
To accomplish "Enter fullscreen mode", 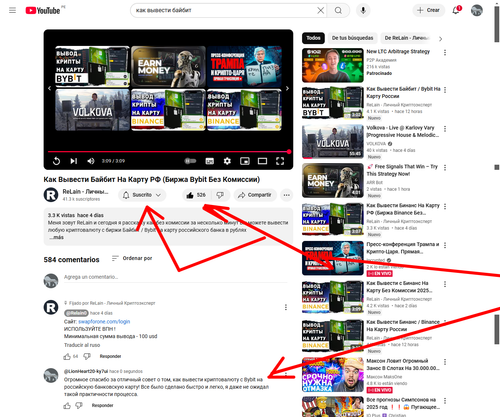I will pos(280,161).
